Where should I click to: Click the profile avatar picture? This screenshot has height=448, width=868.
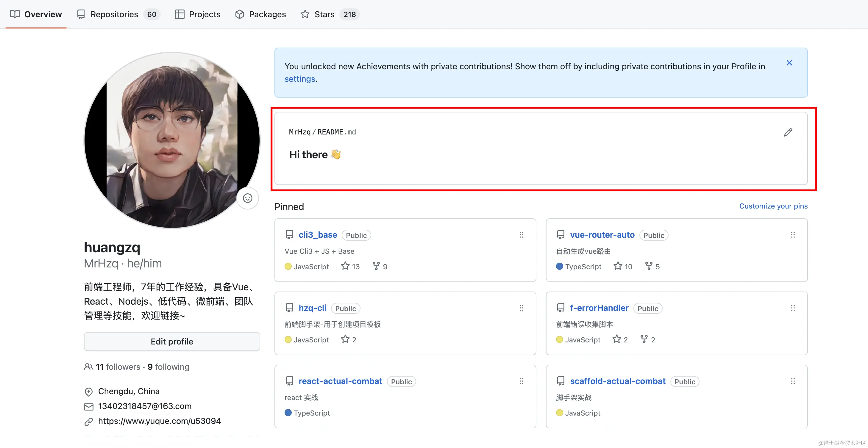click(172, 140)
